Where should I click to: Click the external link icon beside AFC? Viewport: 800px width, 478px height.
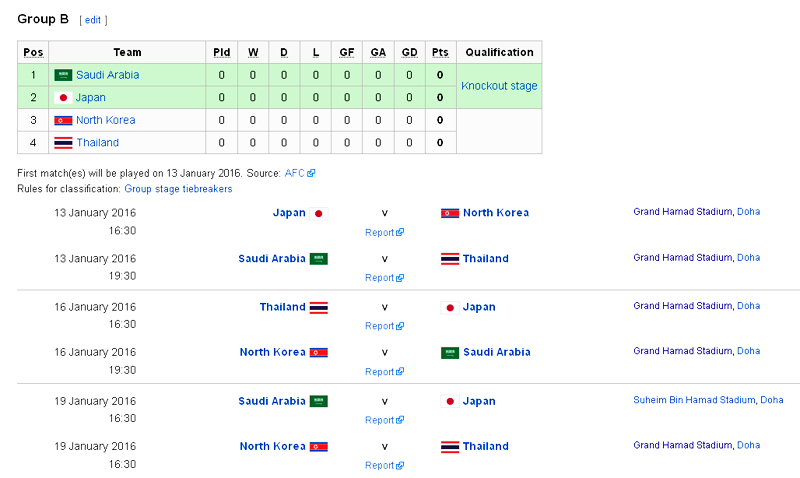(x=311, y=173)
